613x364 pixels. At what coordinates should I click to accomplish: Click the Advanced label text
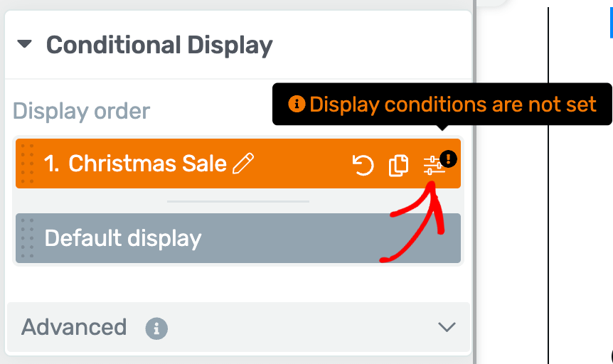tap(74, 327)
